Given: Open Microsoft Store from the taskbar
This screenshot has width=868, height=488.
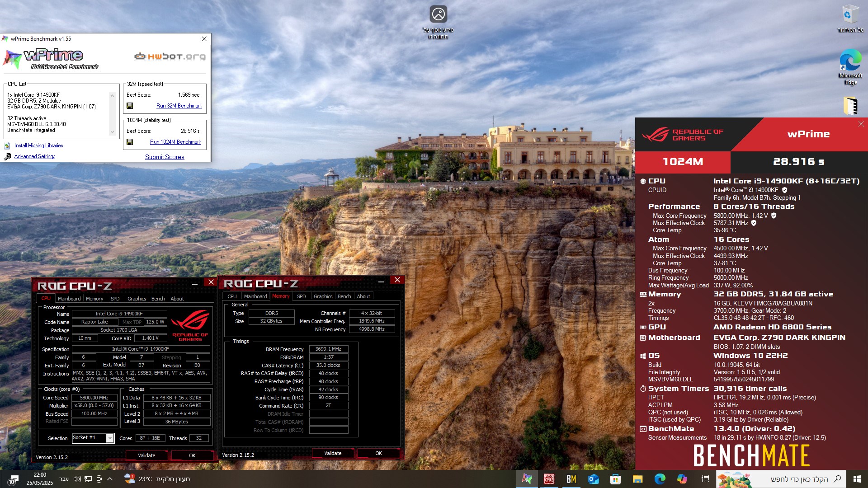Looking at the screenshot, I should [x=615, y=479].
